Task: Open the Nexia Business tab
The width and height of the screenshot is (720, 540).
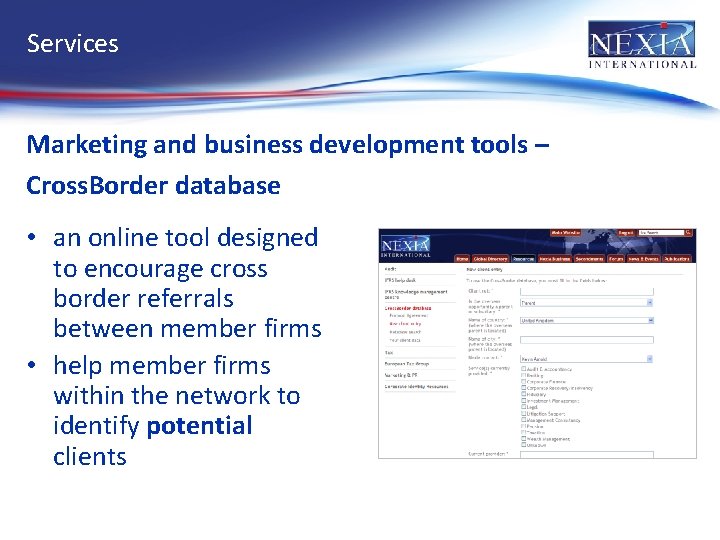Action: (555, 259)
